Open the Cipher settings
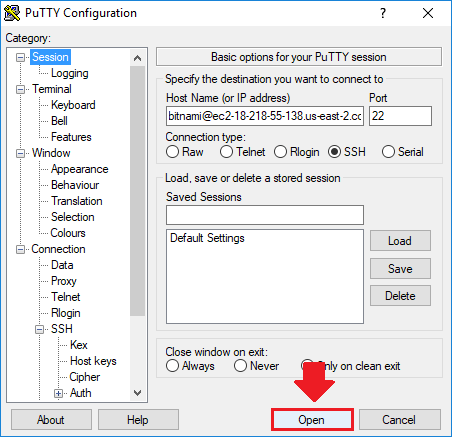Screen dimensions: 452x437 85,377
